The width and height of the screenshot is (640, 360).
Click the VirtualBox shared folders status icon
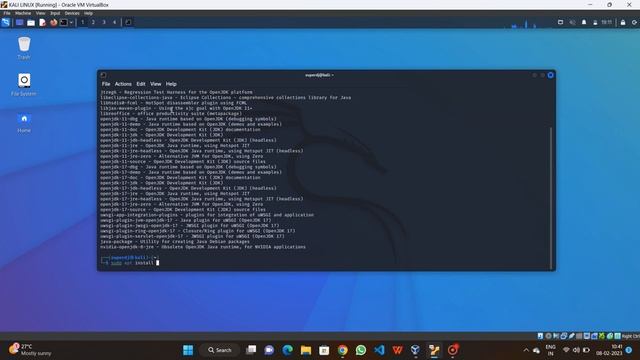pos(579,336)
